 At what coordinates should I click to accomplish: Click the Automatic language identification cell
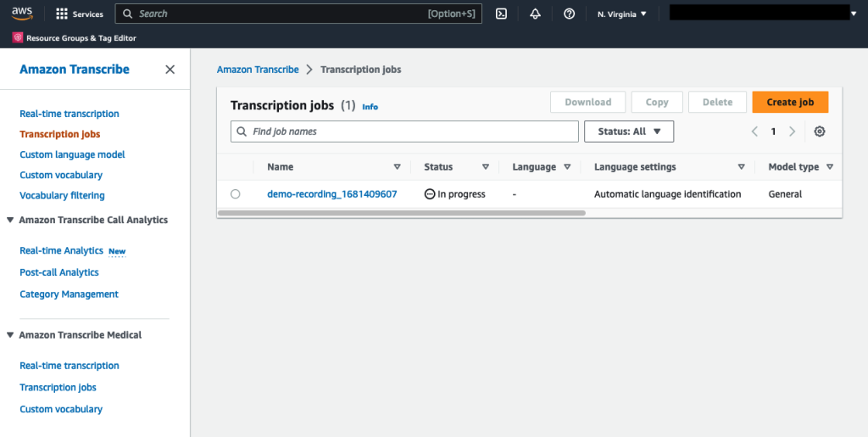click(x=668, y=193)
